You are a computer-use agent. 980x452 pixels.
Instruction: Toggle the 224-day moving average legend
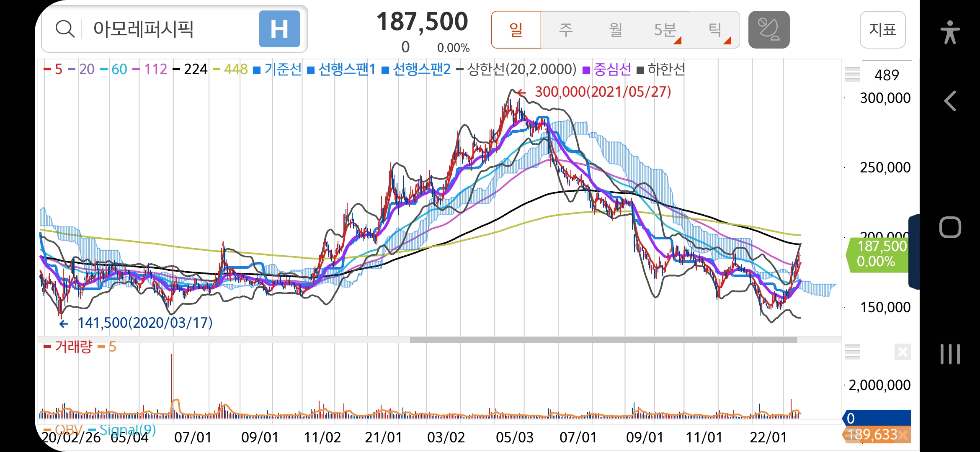click(x=190, y=69)
